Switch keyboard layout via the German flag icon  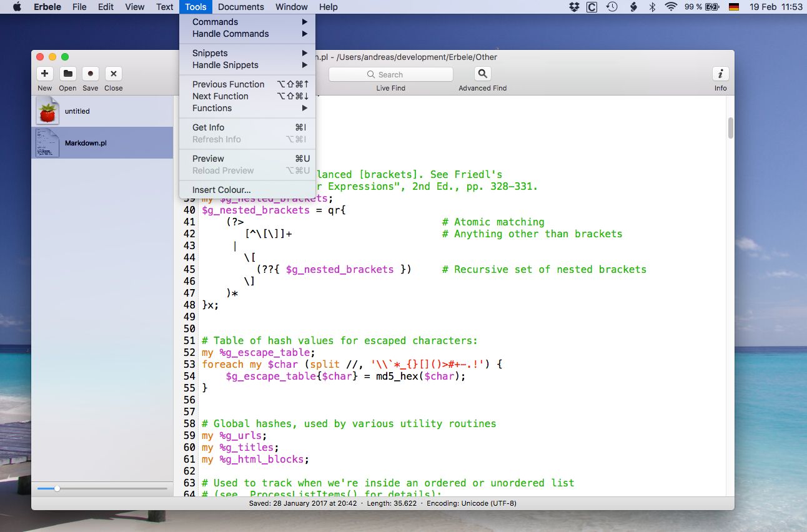[x=735, y=7]
